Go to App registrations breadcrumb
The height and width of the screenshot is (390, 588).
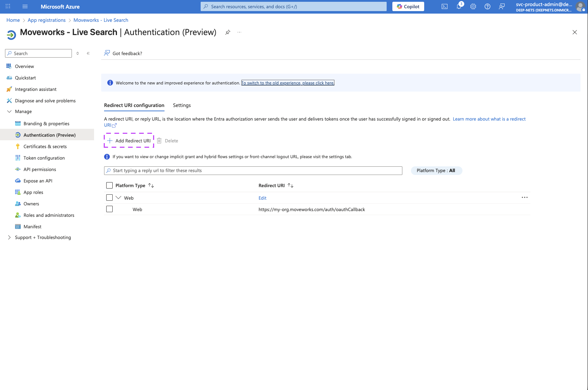[x=46, y=20]
